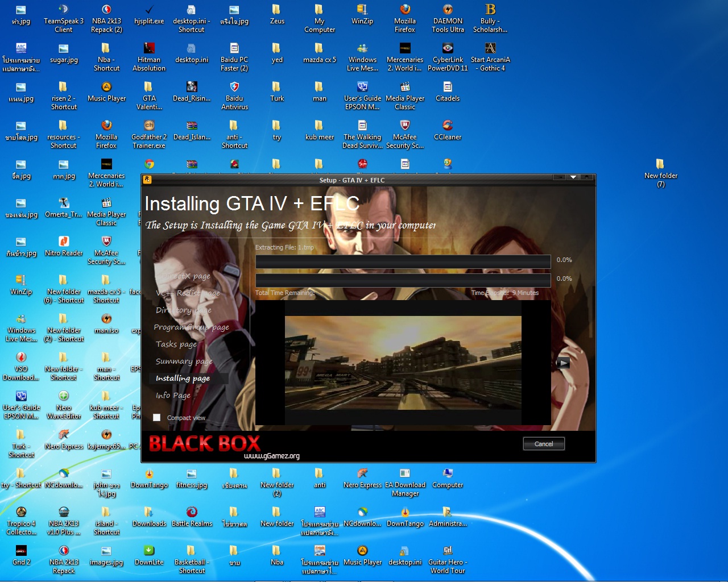The height and width of the screenshot is (582, 728).
Task: Open the Dead_Risin... archive
Action: (192, 92)
